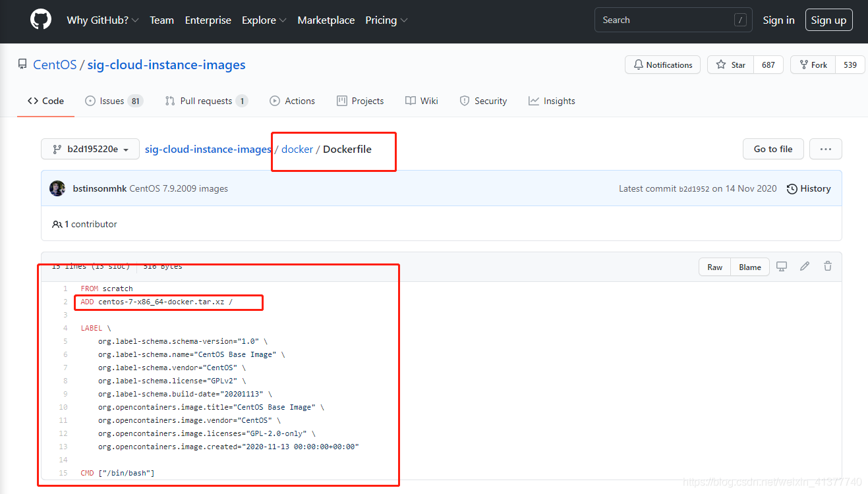This screenshot has height=494, width=868.
Task: Edit the file with pencil icon
Action: point(805,267)
